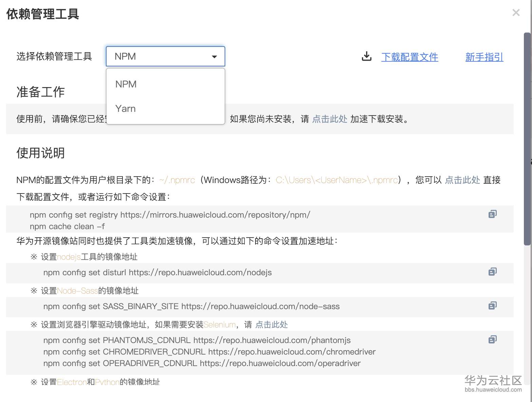Choose NPM from the dropdown list

[166, 84]
